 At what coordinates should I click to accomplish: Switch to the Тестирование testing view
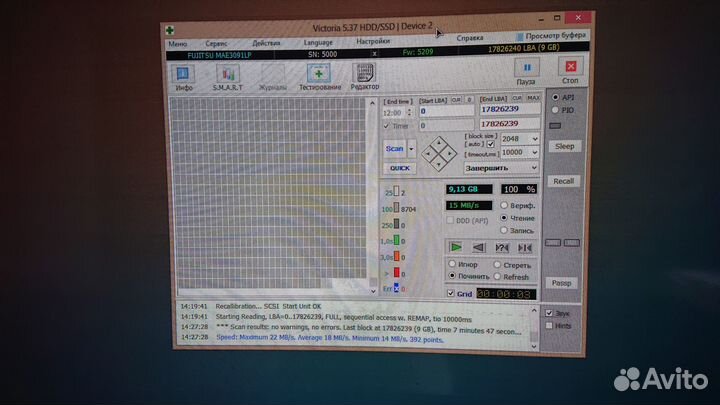(x=318, y=74)
